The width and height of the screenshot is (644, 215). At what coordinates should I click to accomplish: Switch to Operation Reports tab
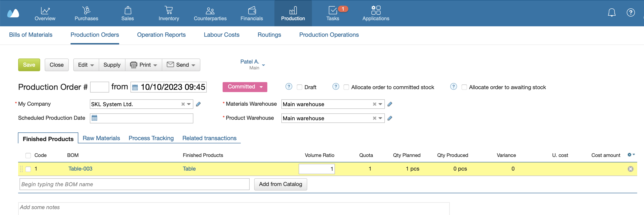[161, 35]
